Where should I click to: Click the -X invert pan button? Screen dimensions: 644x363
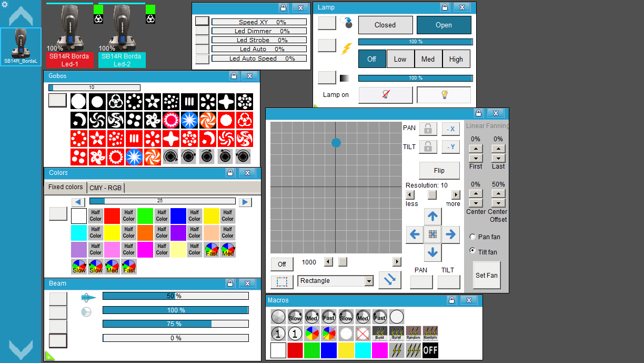click(450, 129)
